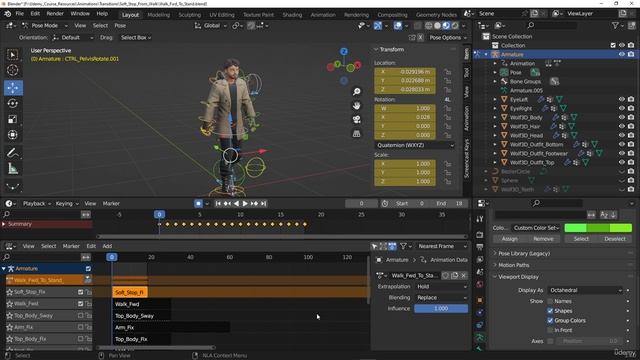Image resolution: width=640 pixels, height=360 pixels.
Task: Hide Wolf3D_Body in viewport
Action: click(622, 117)
